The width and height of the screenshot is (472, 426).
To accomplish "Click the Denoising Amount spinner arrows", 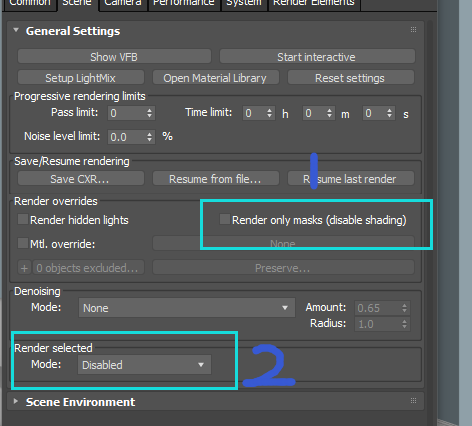I will click(x=404, y=308).
